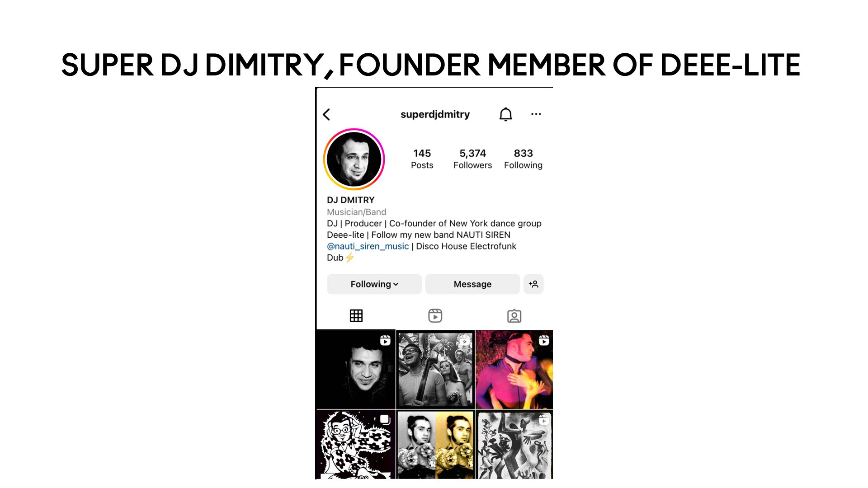Click the 145 Posts count
Screen dimensions: 868x488
click(x=422, y=159)
